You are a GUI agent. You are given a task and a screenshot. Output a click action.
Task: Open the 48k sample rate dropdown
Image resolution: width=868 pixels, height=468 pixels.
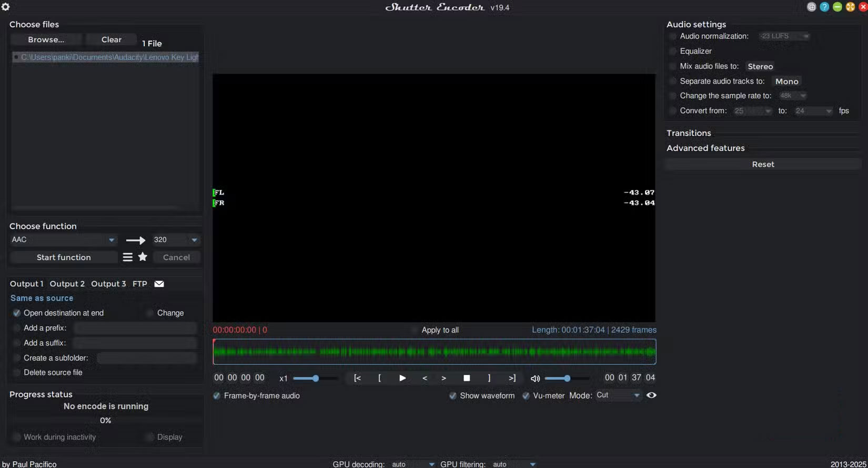793,96
